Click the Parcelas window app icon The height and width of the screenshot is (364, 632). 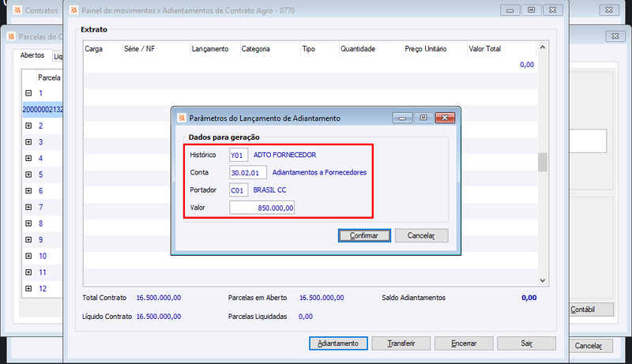(x=11, y=36)
